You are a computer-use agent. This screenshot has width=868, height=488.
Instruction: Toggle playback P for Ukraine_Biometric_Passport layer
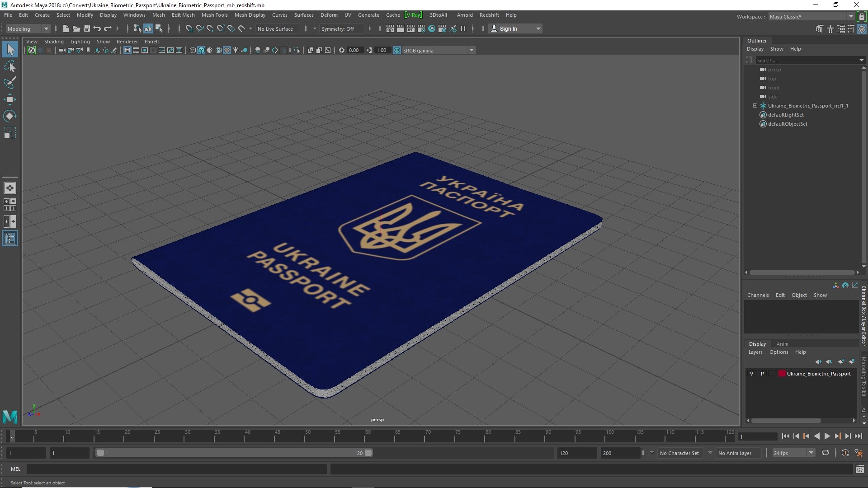pos(762,374)
